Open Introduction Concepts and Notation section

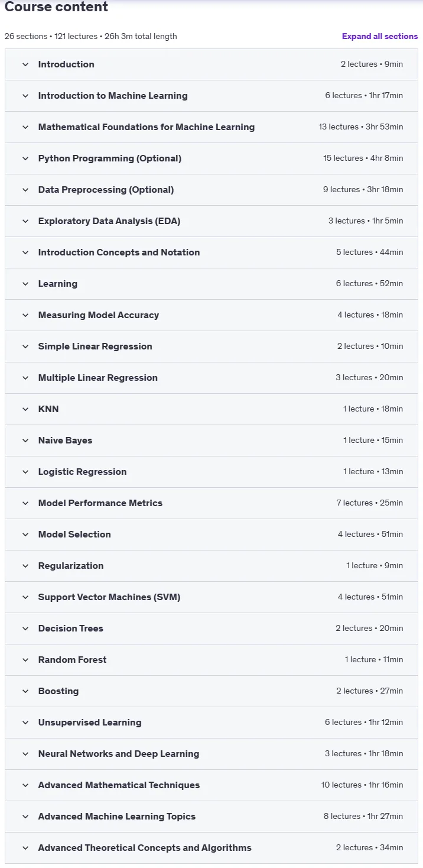pos(211,252)
